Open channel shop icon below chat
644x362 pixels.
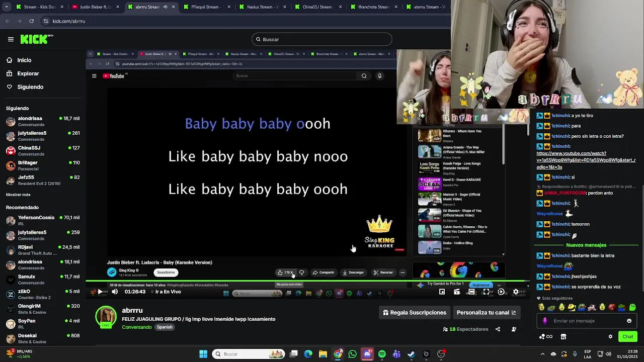tap(563, 337)
